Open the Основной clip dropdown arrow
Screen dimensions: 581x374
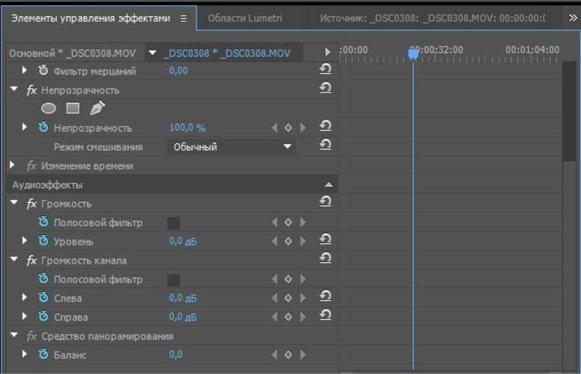pyautogui.click(x=152, y=53)
